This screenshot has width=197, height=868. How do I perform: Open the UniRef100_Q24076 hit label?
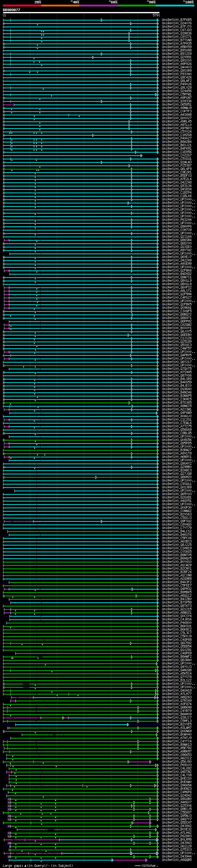[x=176, y=24]
